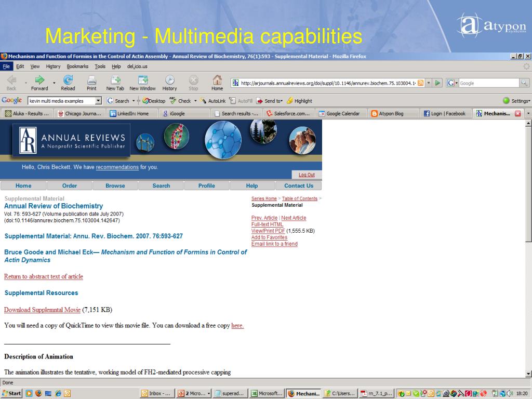Open the Check button dropdown arrow
Screen dimensions: 532x399
point(195,101)
